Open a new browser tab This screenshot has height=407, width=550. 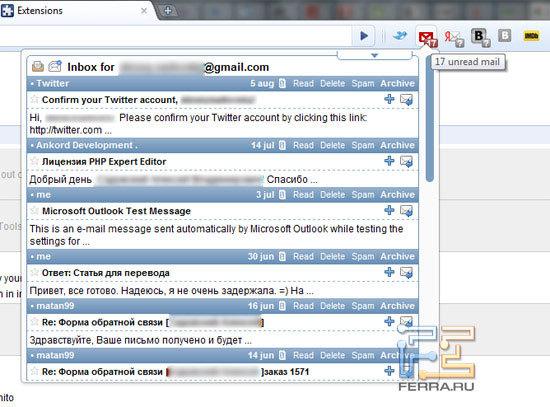click(168, 11)
